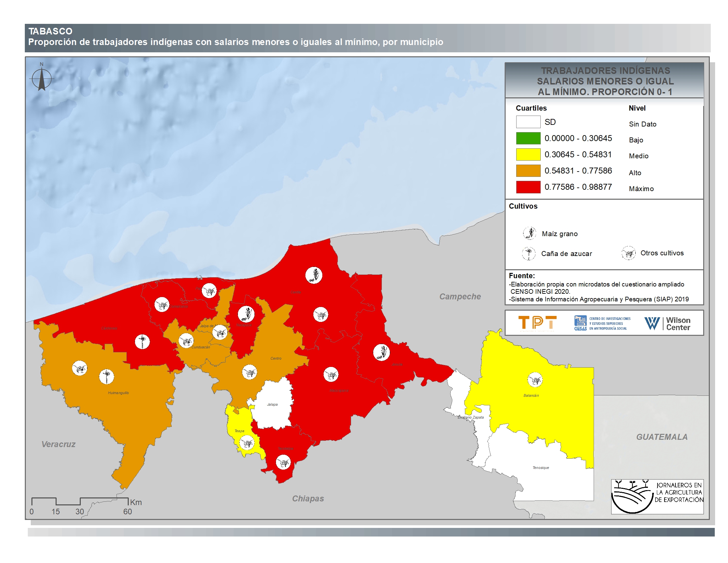Click the crop icon in Balancán
728x563 pixels.
pyautogui.click(x=535, y=380)
